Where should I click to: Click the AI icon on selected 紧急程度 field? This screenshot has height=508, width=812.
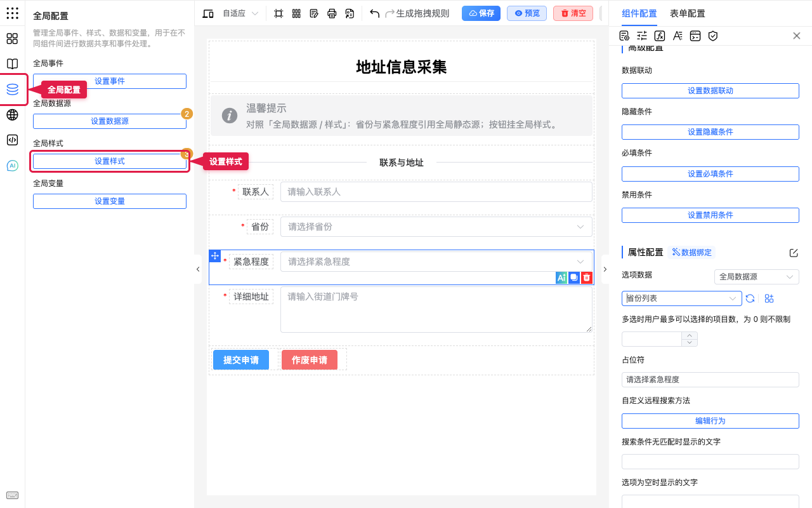pos(561,277)
